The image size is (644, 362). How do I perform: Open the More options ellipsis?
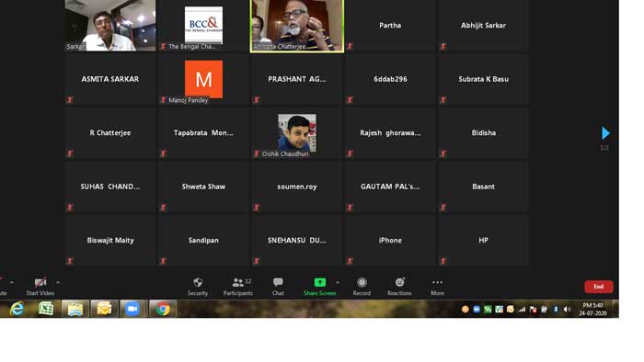(x=437, y=286)
